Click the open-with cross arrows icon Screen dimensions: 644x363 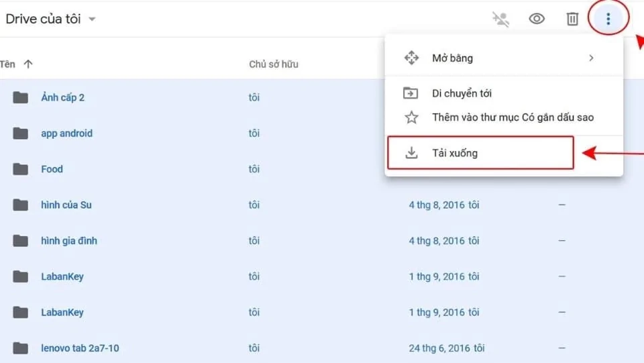(x=411, y=58)
